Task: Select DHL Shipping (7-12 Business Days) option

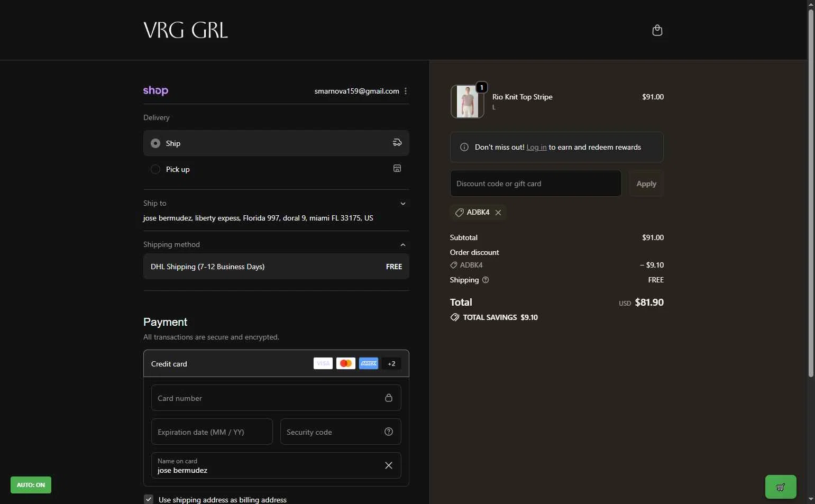Action: pyautogui.click(x=276, y=267)
